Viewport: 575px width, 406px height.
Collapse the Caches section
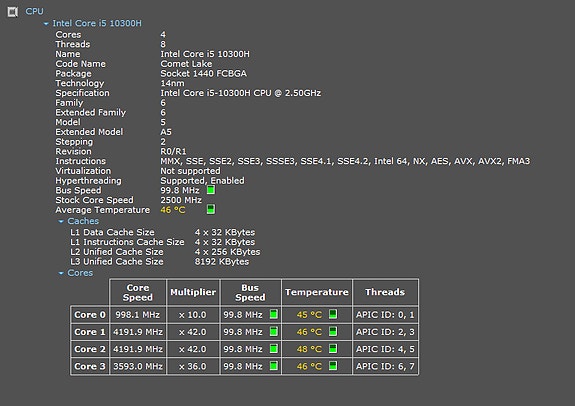[61, 222]
